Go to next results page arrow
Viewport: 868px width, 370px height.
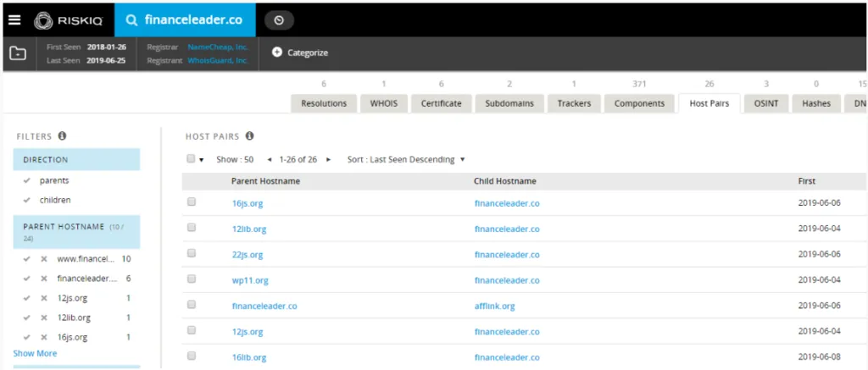[x=328, y=159]
